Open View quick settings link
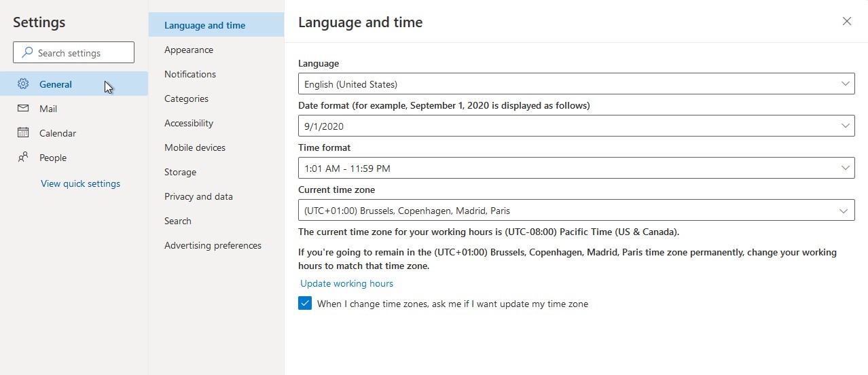This screenshot has height=375, width=868. click(80, 183)
